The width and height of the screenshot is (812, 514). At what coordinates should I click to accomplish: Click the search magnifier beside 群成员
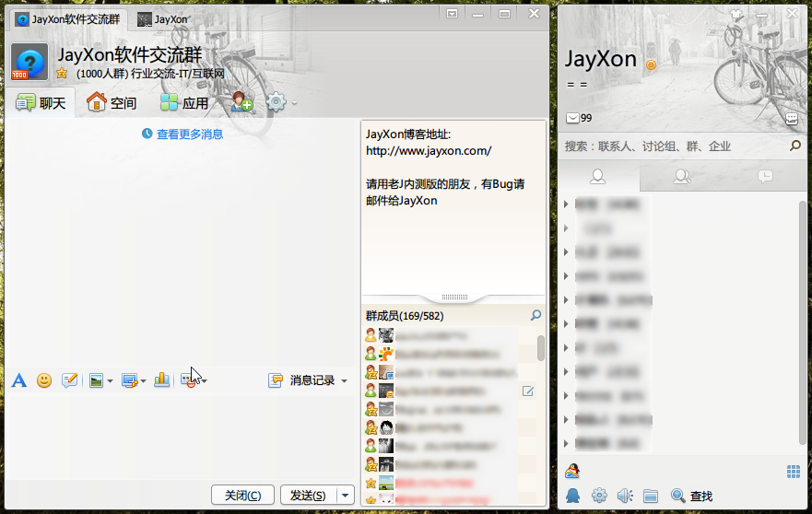[x=536, y=315]
